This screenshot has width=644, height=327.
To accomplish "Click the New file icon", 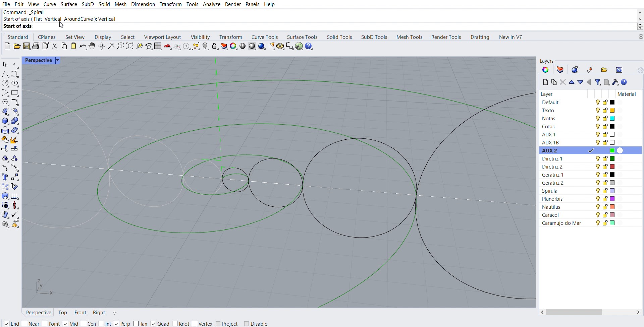I will tap(7, 46).
